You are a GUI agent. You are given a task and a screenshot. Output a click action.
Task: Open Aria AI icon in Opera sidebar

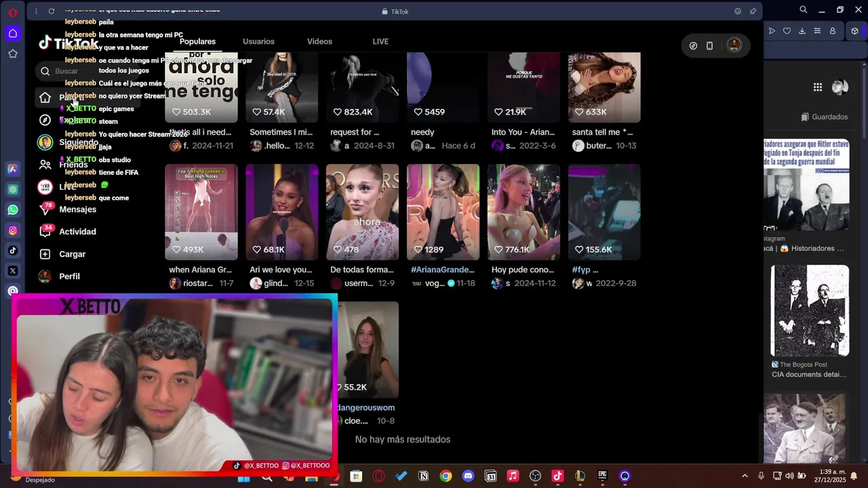(x=13, y=169)
